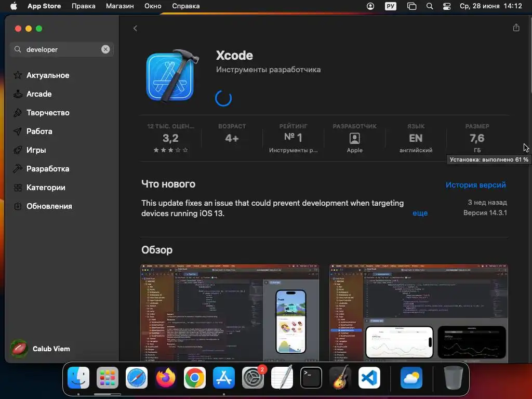Image resolution: width=532 pixels, height=399 pixels.
Task: Click the Stage Manager windows icon in menu bar
Action: tap(411, 6)
